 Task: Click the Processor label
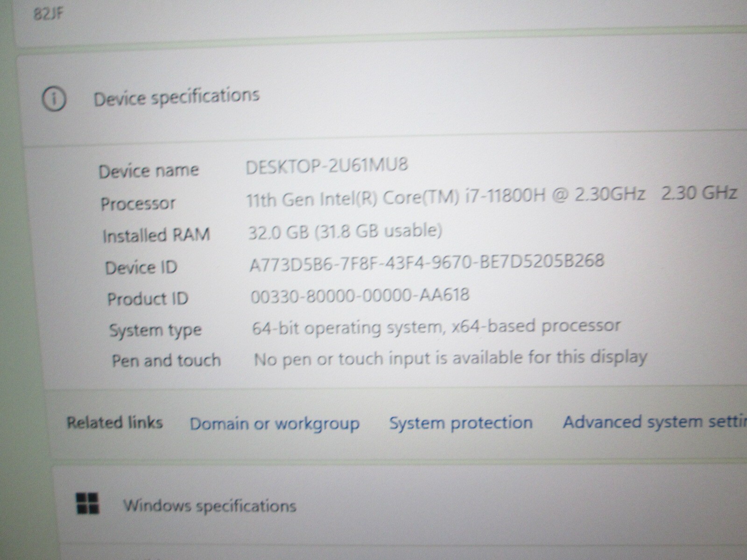click(x=138, y=203)
